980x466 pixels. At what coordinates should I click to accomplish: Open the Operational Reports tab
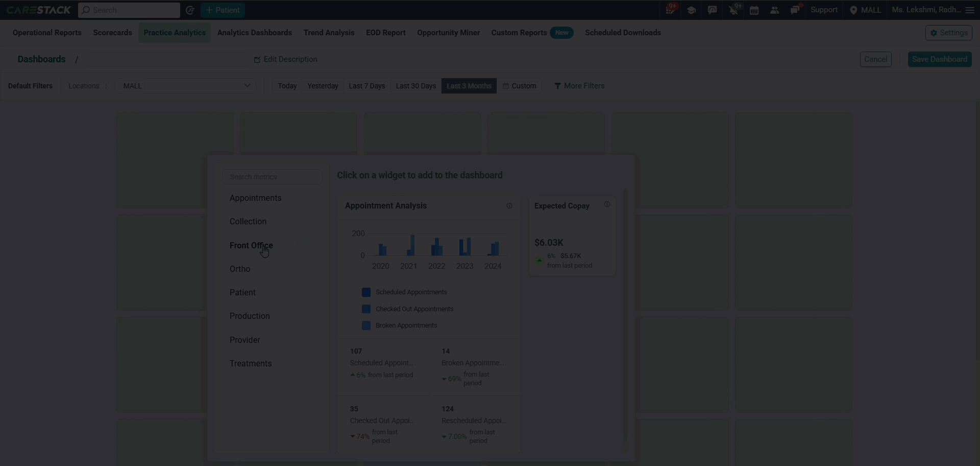[47, 33]
